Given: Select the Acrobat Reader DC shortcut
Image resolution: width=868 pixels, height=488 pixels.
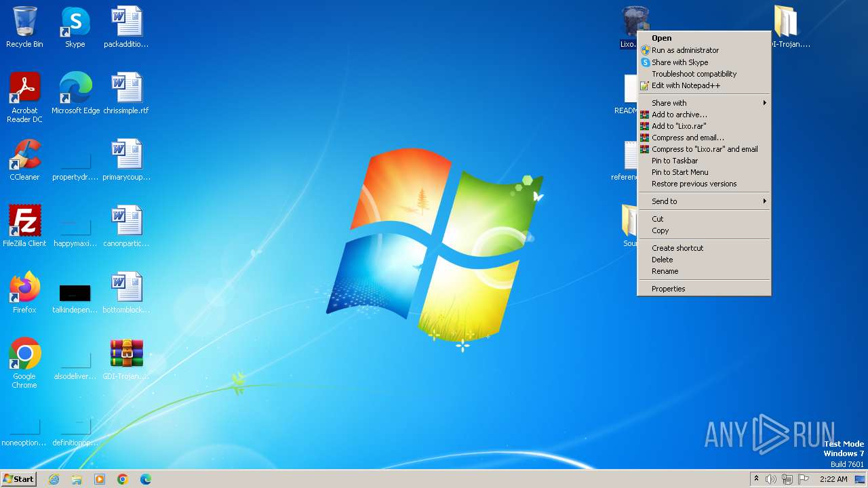Looking at the screenshot, I should [24, 98].
